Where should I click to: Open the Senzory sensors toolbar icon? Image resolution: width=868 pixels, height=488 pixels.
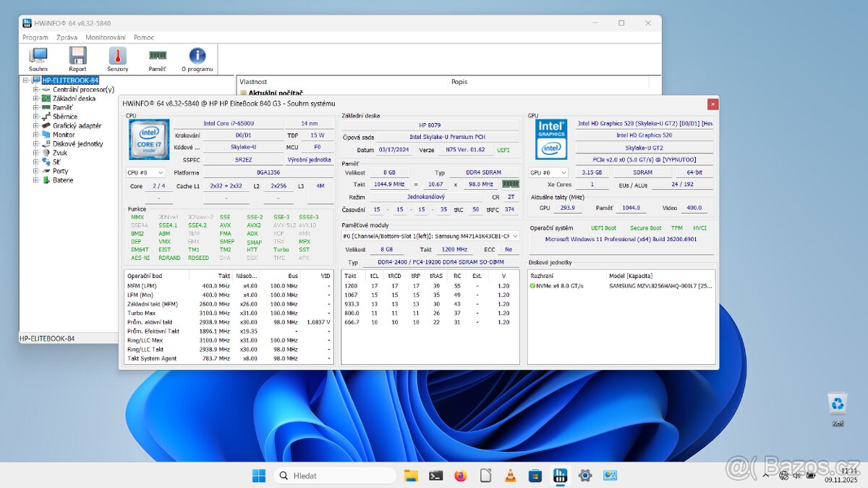(x=117, y=58)
